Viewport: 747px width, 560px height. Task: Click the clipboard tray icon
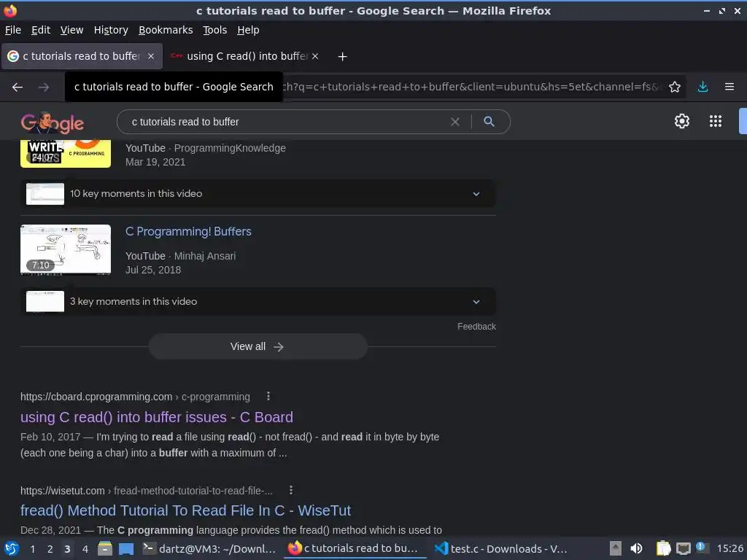663,548
